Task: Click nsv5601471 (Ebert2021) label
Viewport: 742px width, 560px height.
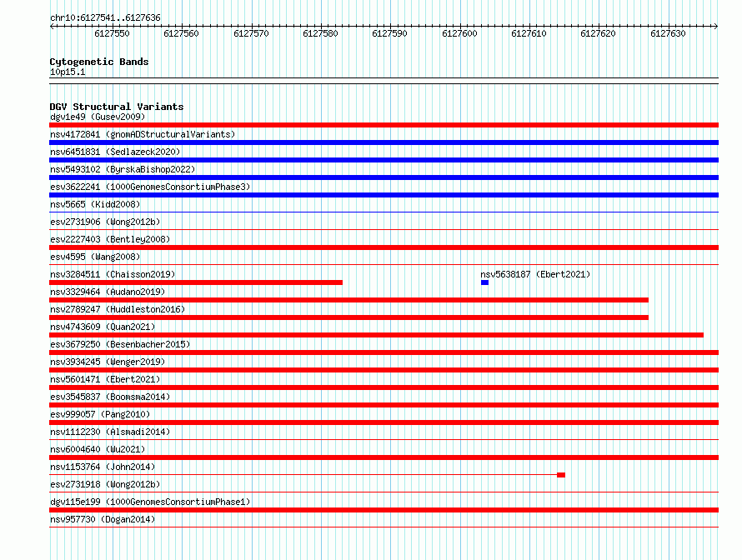Action: [105, 379]
